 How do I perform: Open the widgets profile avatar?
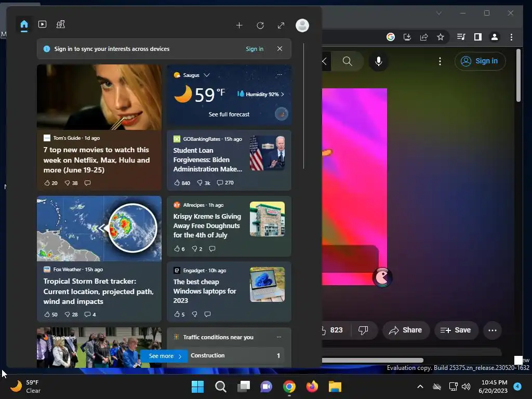pyautogui.click(x=302, y=25)
